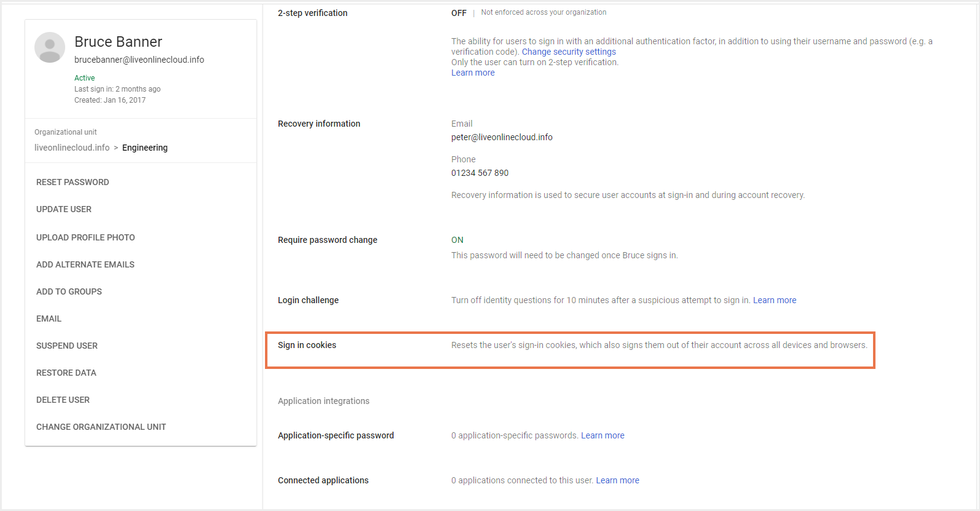The width and height of the screenshot is (980, 511).
Task: Choose UPLOAD PROFILE PHOTO option
Action: (x=85, y=237)
